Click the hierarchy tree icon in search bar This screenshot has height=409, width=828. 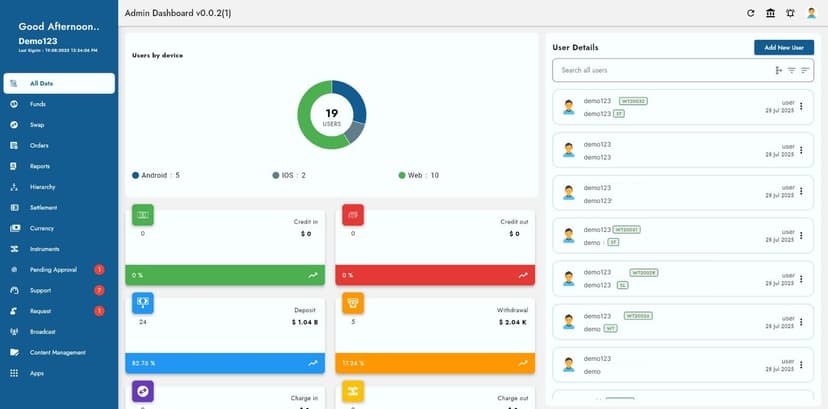[778, 70]
